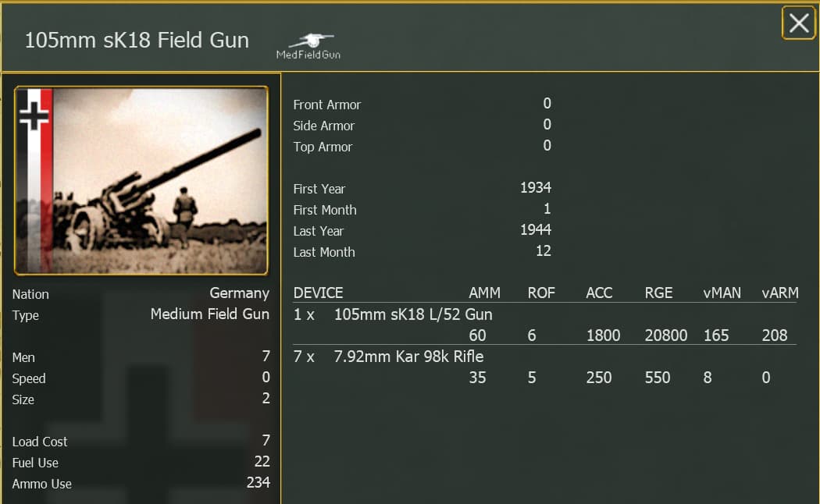Click the Ammo Use value 234
Viewport: 820px width, 504px height.
[258, 482]
